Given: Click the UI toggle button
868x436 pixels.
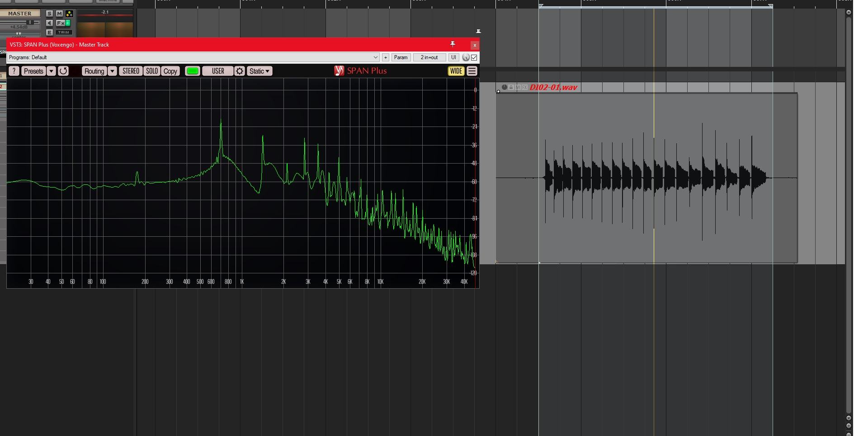Looking at the screenshot, I should (453, 57).
